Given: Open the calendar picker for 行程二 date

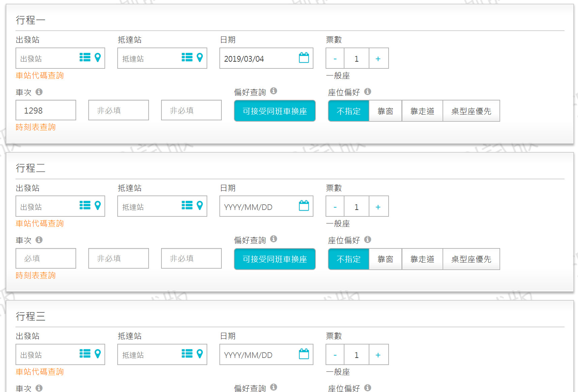Looking at the screenshot, I should click(304, 206).
